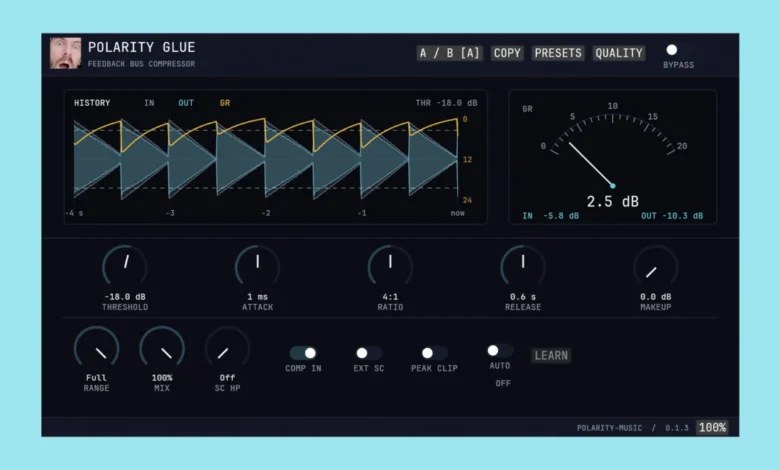
Task: Click the Threshold knob at -18.0 dB
Action: click(x=125, y=267)
